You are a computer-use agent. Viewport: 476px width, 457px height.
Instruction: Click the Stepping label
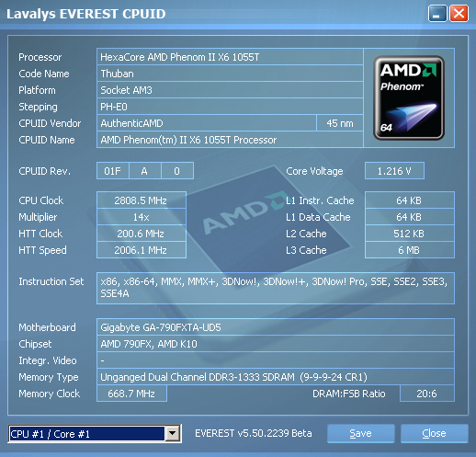point(38,107)
